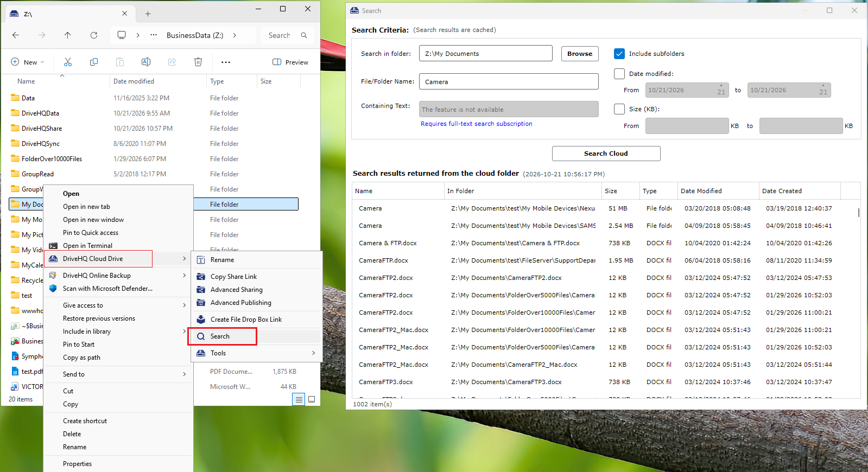Click the Rename icon in Explorer toolbar
868x472 pixels.
[x=146, y=62]
